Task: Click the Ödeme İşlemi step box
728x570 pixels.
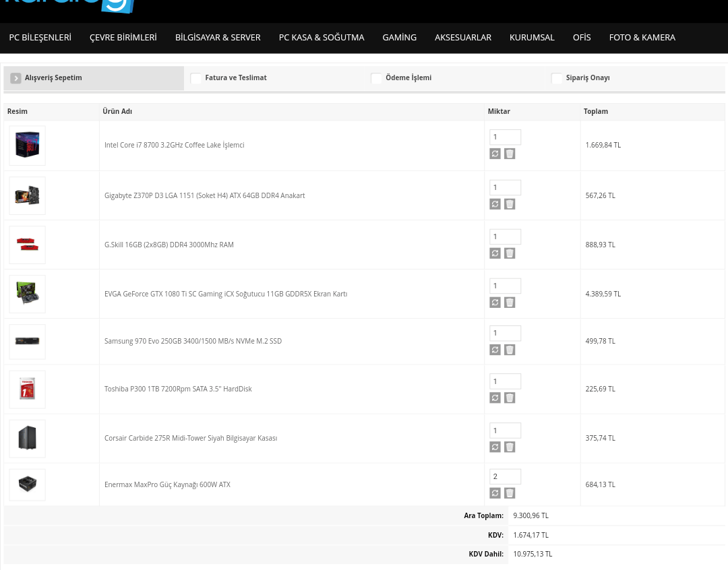Action: click(376, 78)
